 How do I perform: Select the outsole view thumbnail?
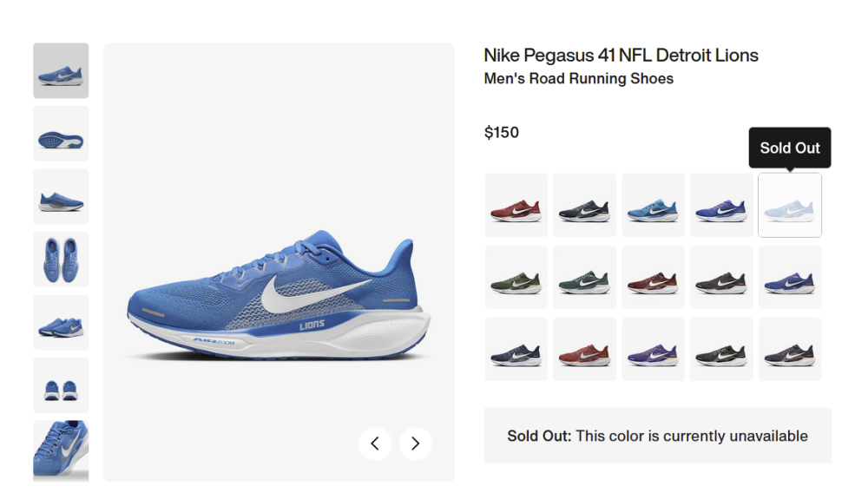coord(61,134)
